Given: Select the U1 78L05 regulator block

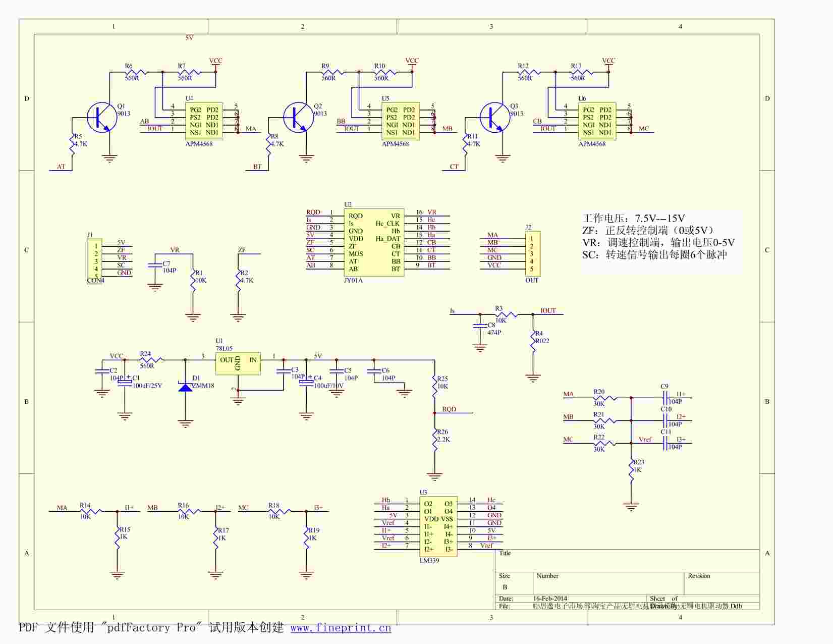Looking at the screenshot, I should pyautogui.click(x=238, y=363).
